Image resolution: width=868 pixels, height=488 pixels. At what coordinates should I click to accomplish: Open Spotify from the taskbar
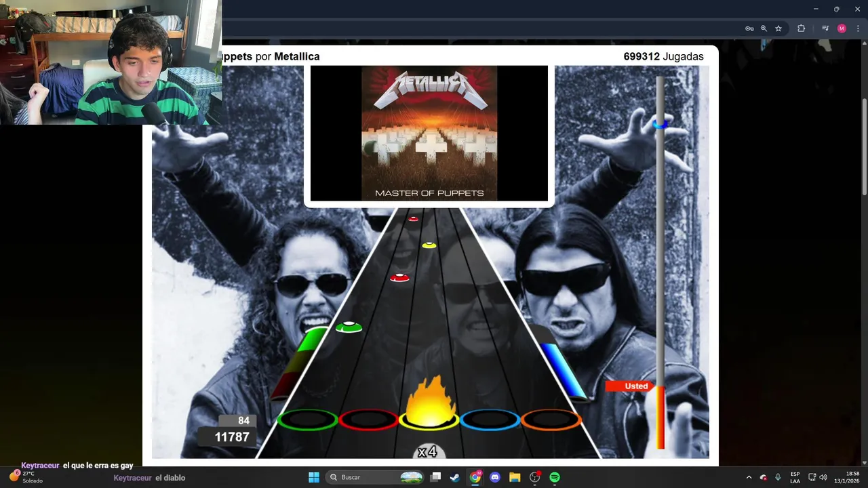click(x=555, y=477)
